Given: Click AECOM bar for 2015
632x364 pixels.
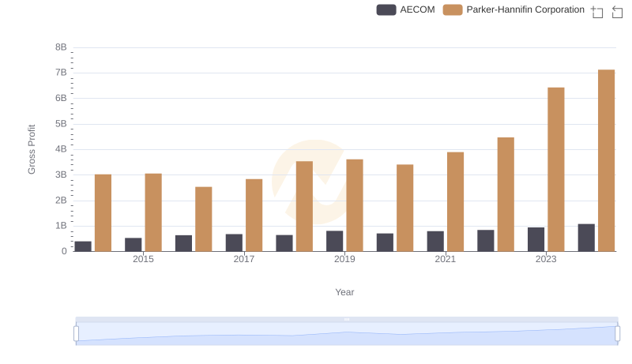Looking at the screenshot, I should click(x=133, y=245).
